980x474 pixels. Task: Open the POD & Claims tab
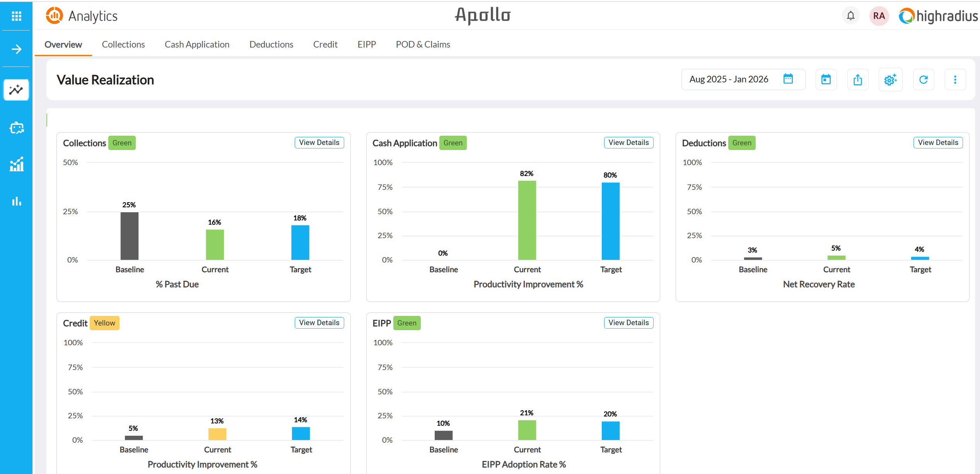(423, 44)
